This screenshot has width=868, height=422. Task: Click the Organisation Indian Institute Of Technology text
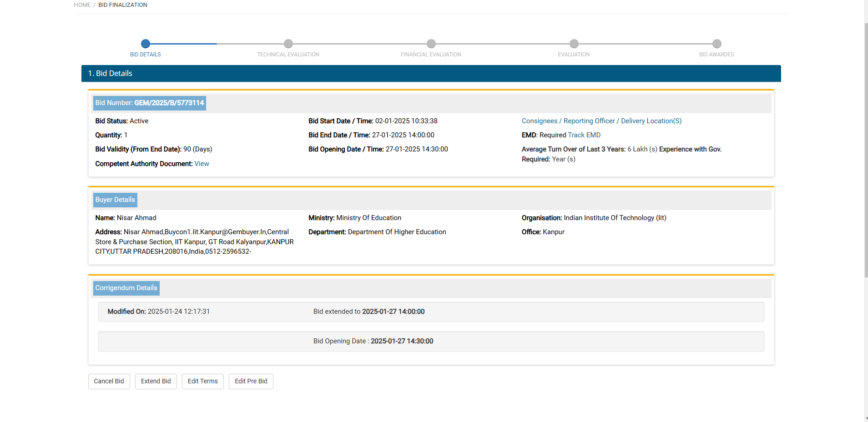pyautogui.click(x=594, y=218)
